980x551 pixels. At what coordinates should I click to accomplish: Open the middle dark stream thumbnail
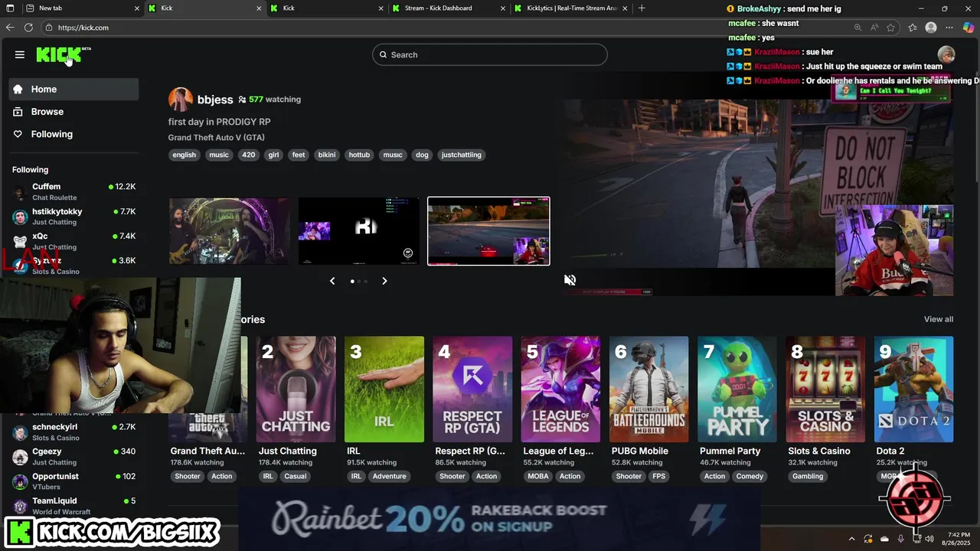(x=359, y=231)
